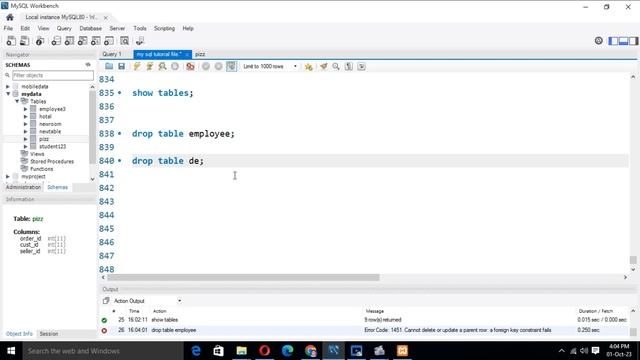Open the Object Info tab
The width and height of the screenshot is (640, 360).
click(x=19, y=333)
